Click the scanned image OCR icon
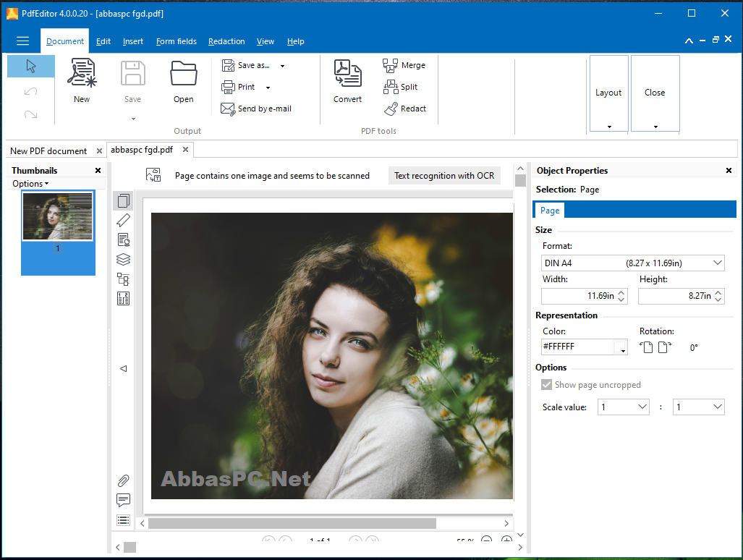This screenshot has height=560, width=743. point(153,175)
